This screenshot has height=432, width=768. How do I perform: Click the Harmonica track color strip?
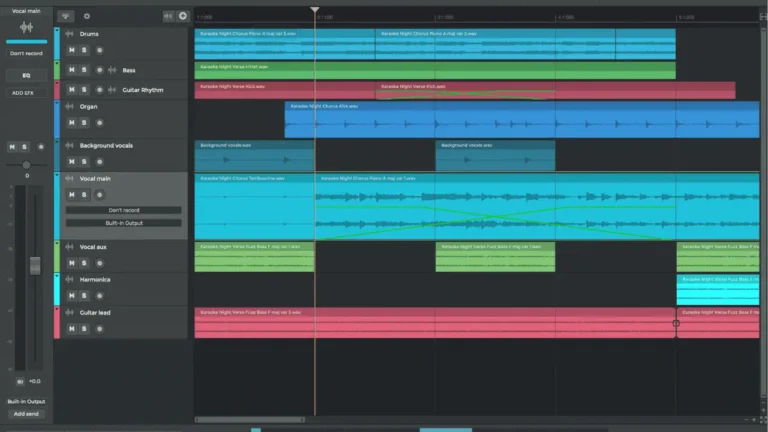(x=57, y=289)
